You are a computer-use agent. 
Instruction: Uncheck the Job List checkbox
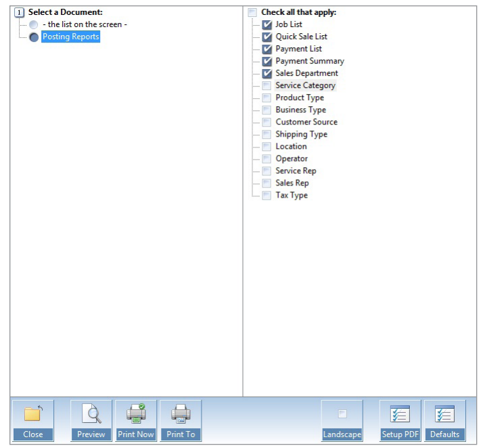click(267, 24)
